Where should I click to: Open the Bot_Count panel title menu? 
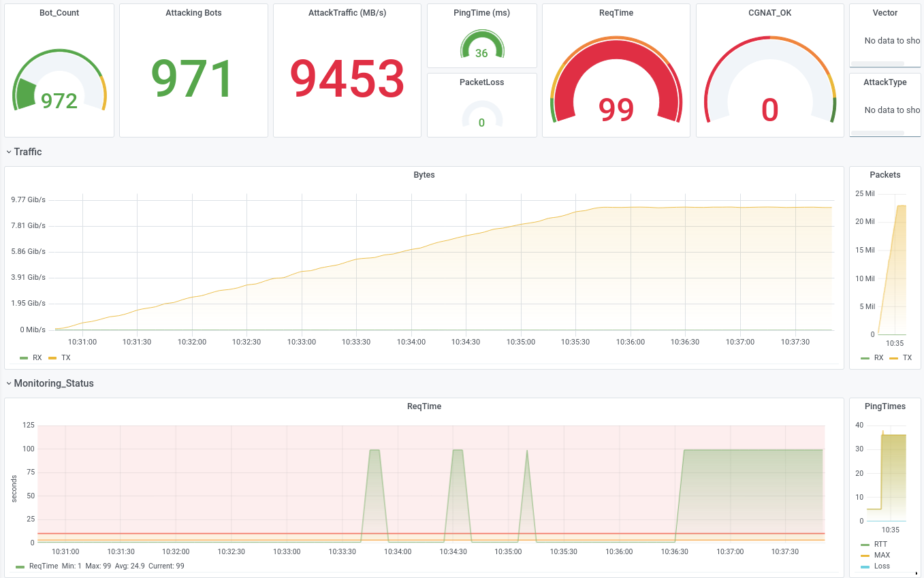[x=59, y=13]
